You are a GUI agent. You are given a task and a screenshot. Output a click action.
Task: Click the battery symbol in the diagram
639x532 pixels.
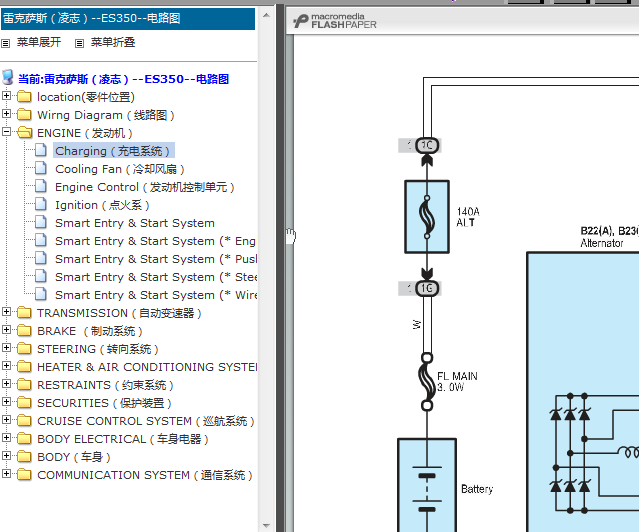click(x=426, y=486)
